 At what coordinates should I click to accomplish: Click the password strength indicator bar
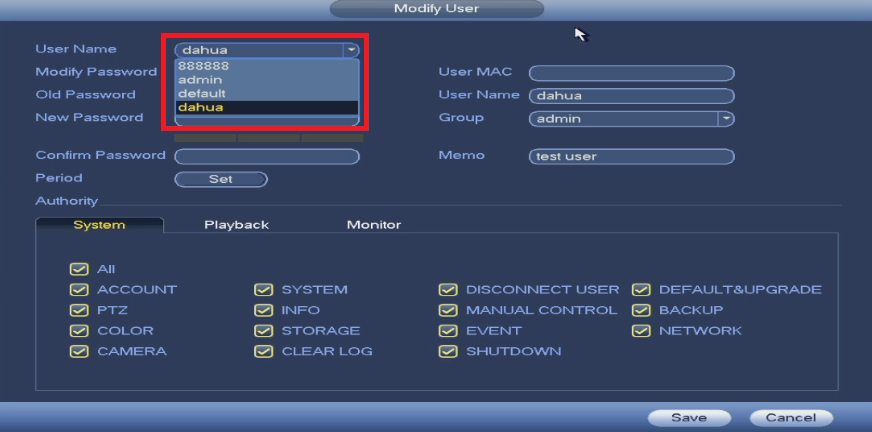(x=269, y=137)
